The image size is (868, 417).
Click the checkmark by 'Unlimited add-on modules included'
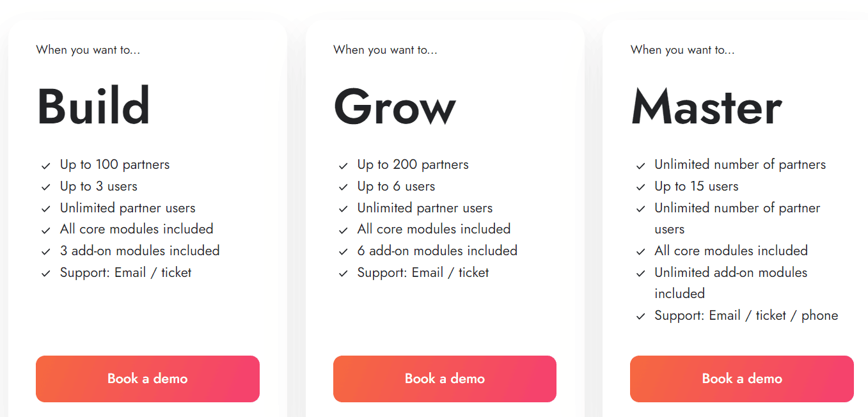640,273
